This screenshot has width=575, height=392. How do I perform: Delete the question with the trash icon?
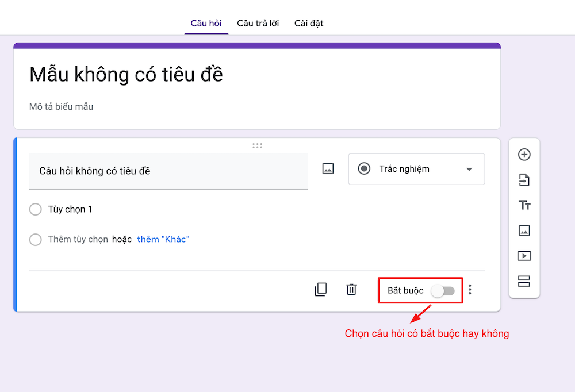click(x=351, y=289)
